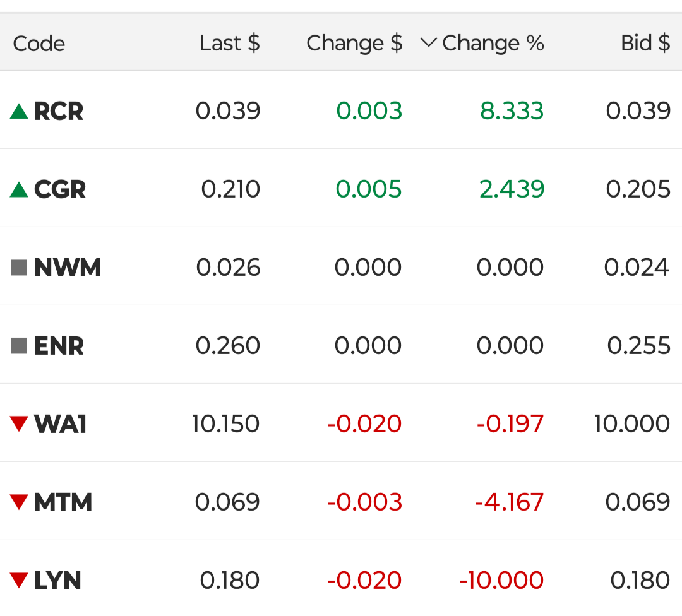Image resolution: width=682 pixels, height=616 pixels.
Task: Select NWM change % value 0.000
Action: coord(510,268)
